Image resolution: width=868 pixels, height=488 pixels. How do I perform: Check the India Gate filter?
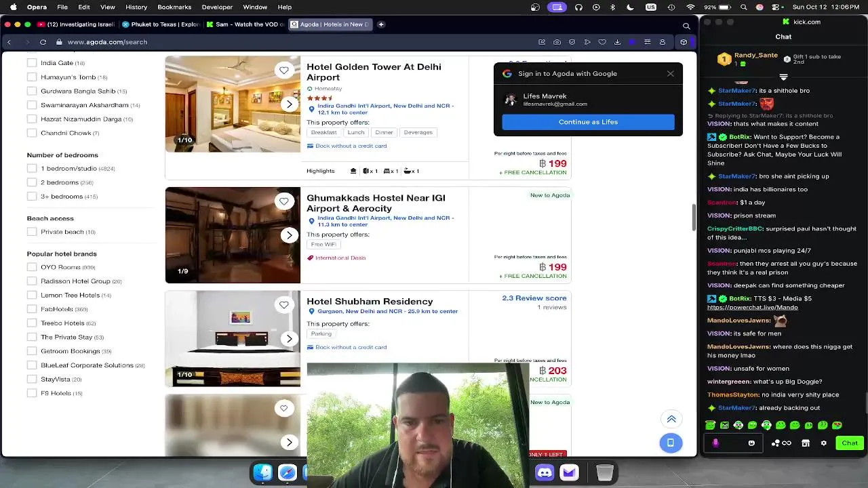[x=32, y=63]
